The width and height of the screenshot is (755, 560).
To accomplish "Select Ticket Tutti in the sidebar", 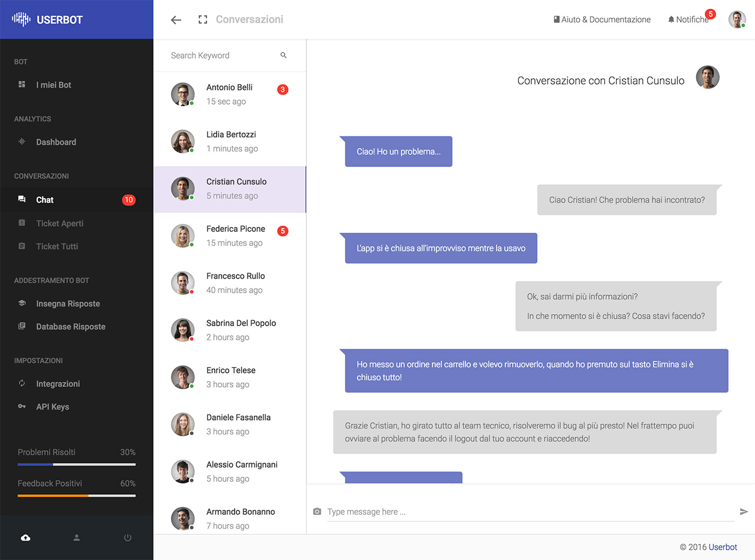I will coord(57,246).
